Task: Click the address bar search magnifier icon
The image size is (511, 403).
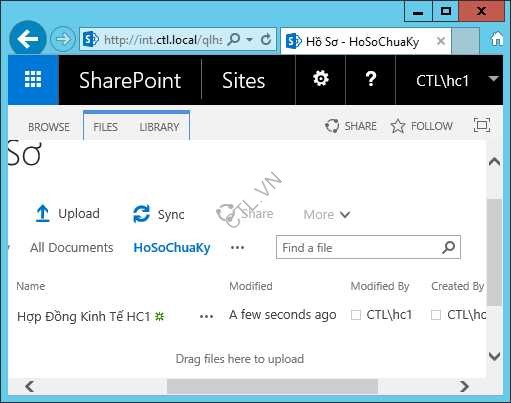Action: (234, 39)
